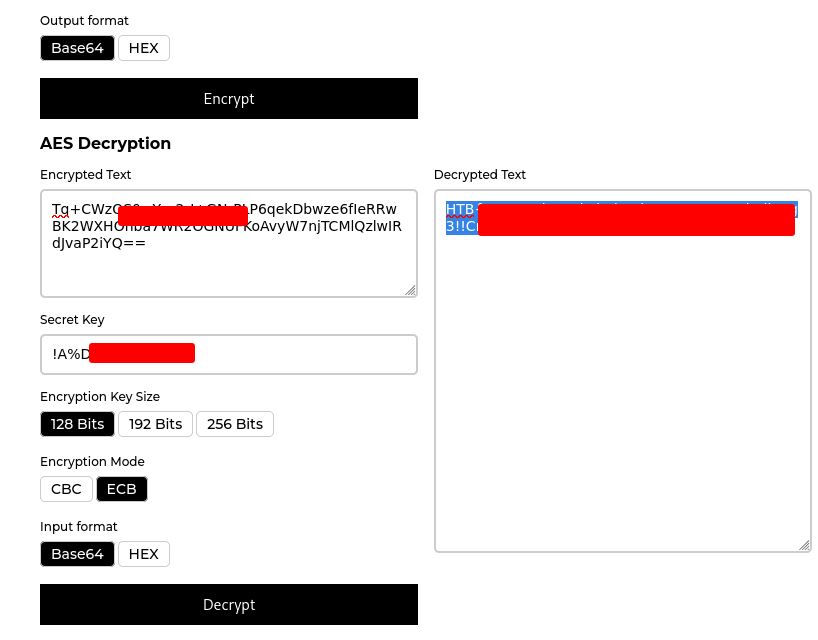Image resolution: width=818 pixels, height=640 pixels.
Task: Click inside the Encrypted Text box
Action: 228,265
